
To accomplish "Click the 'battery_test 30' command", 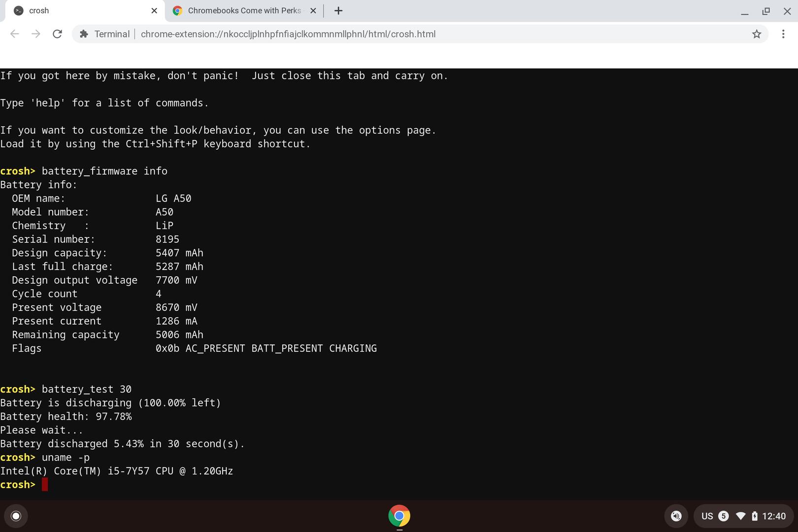I will click(87, 389).
